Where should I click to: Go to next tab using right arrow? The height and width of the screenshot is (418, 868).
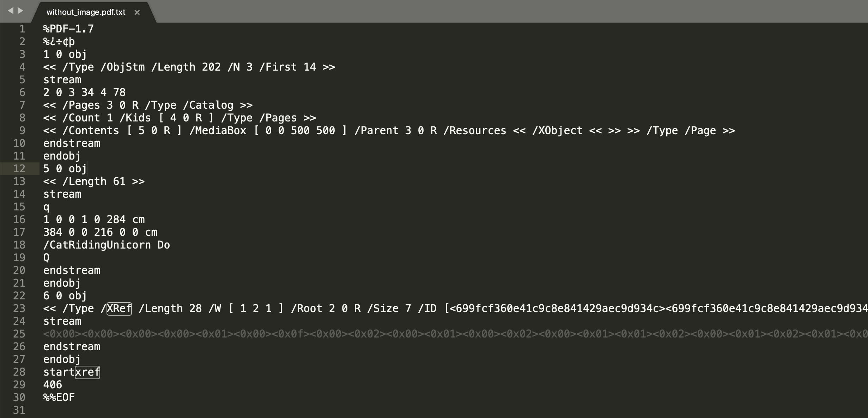[20, 11]
